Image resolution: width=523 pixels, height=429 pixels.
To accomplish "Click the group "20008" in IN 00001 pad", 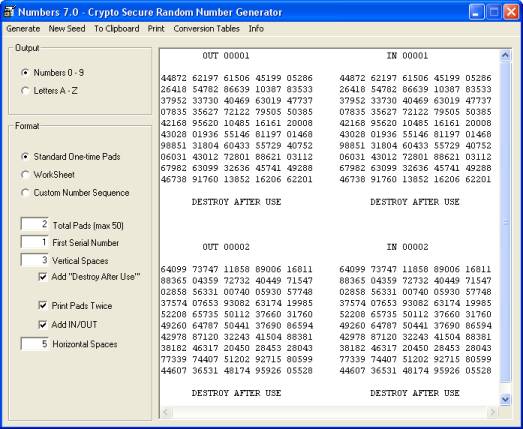I will coord(478,123).
